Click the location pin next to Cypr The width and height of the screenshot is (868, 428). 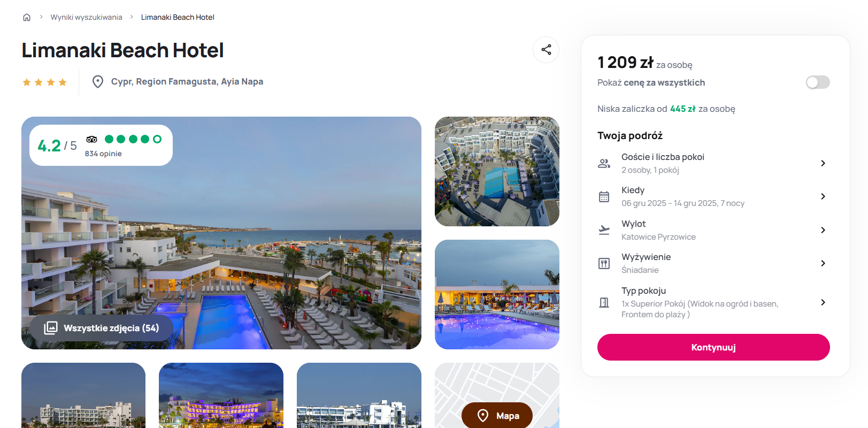pyautogui.click(x=98, y=82)
